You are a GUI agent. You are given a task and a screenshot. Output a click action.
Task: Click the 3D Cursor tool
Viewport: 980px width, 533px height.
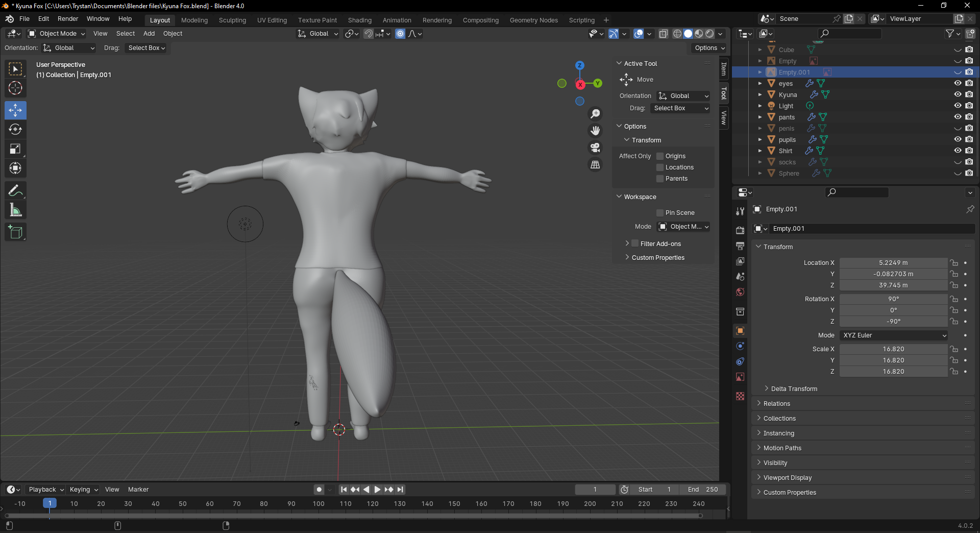pyautogui.click(x=15, y=88)
